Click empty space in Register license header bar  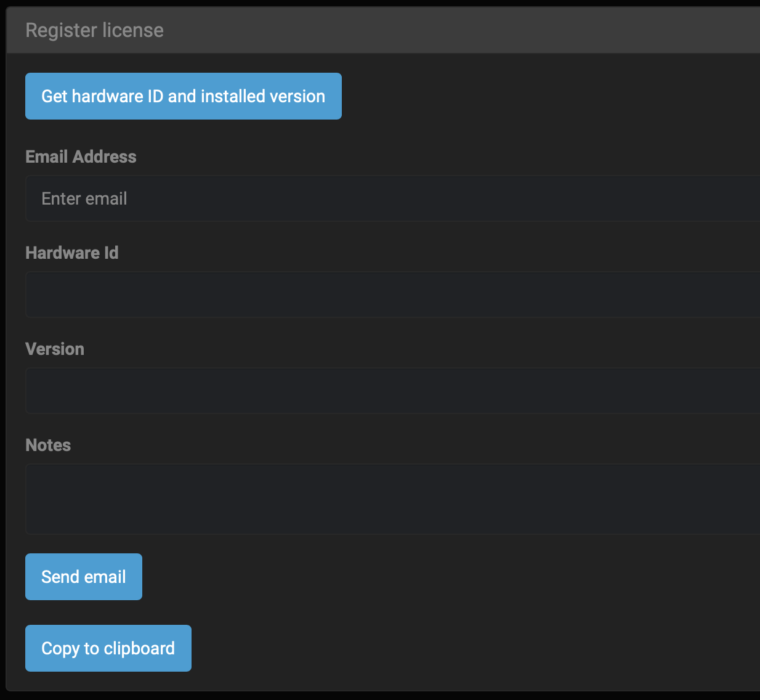[462, 30]
